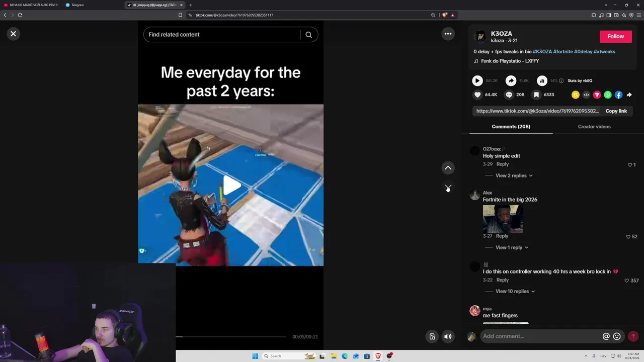Open the three-dot more options menu
The image size is (644, 362).
tap(448, 34)
